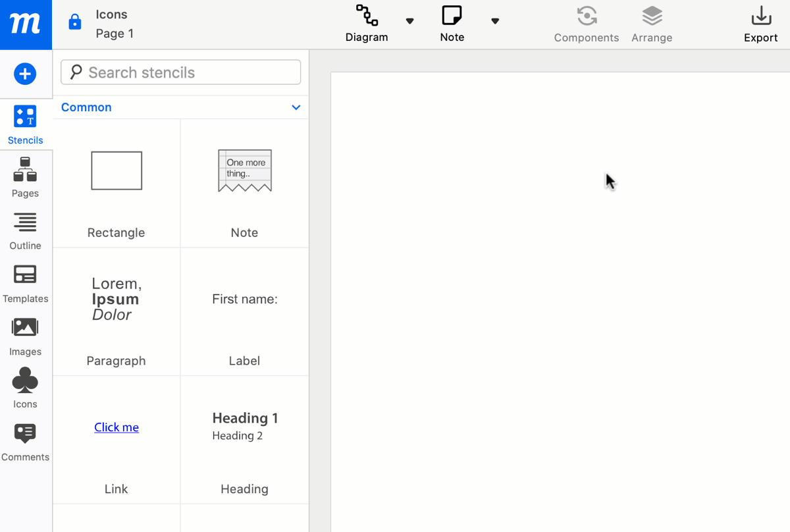Expand the Diagram tool dropdown arrow
The width and height of the screenshot is (790, 532).
point(409,21)
